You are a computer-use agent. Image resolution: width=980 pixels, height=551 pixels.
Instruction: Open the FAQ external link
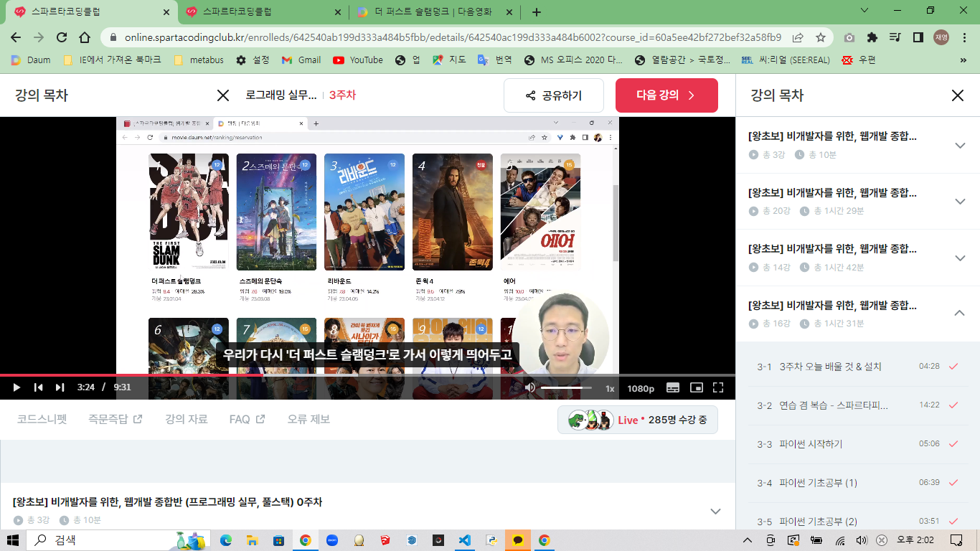point(247,419)
